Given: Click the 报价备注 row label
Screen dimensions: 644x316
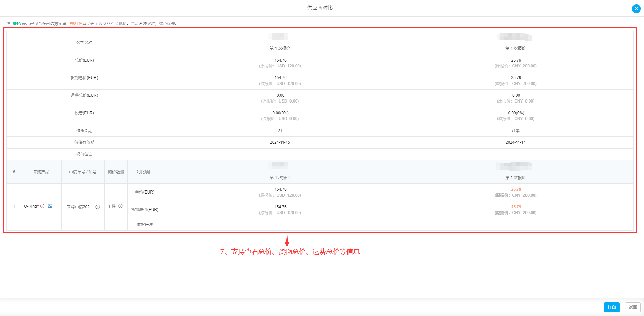Looking at the screenshot, I should (x=84, y=154).
